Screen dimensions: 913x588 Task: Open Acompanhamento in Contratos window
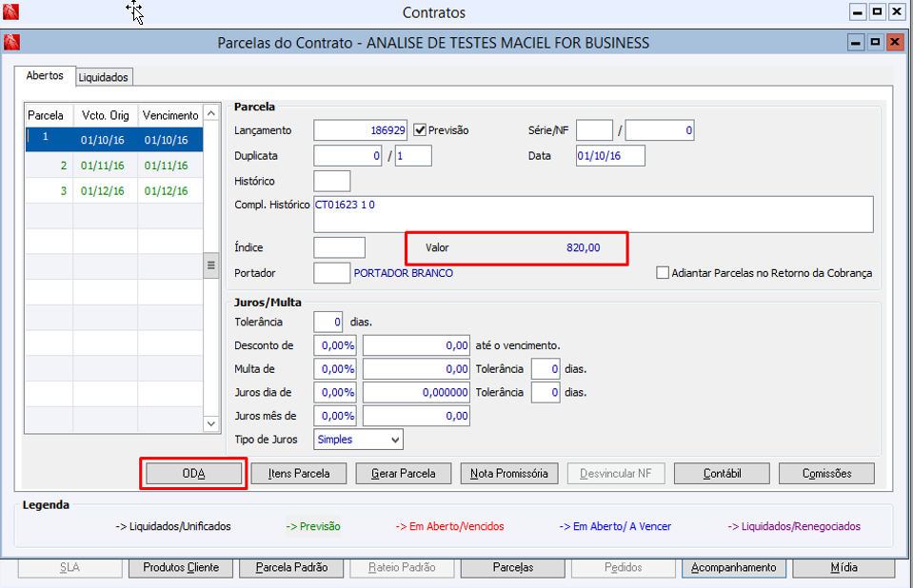[734, 568]
